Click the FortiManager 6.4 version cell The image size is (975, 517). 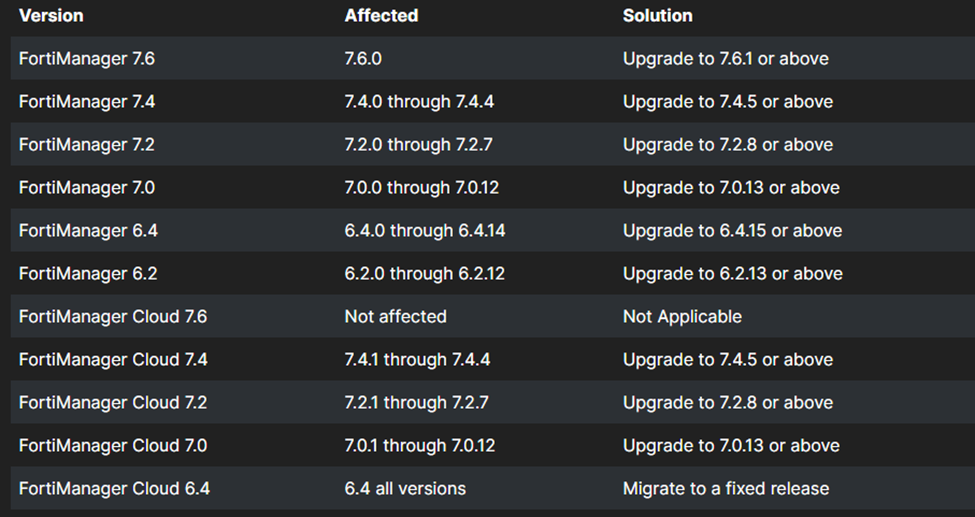point(88,230)
